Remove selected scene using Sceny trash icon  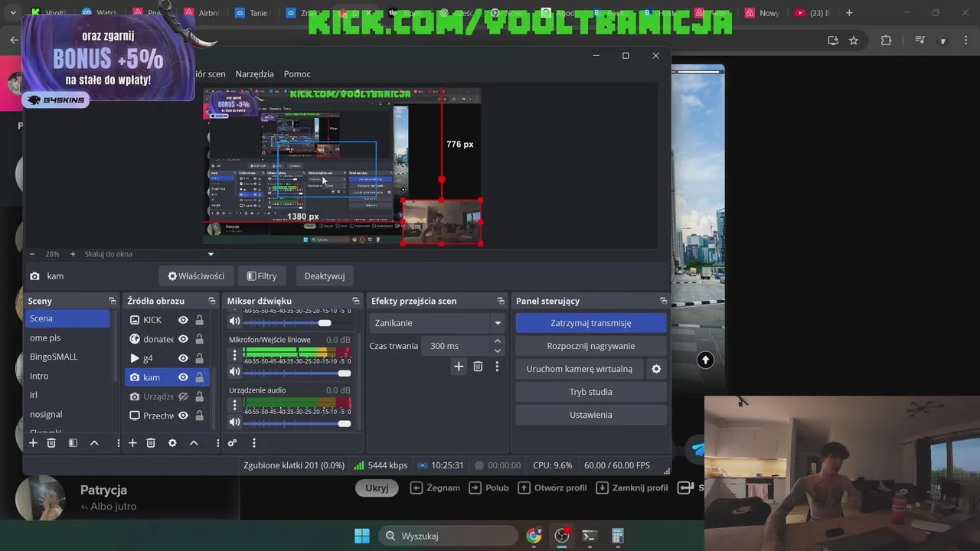click(x=51, y=443)
